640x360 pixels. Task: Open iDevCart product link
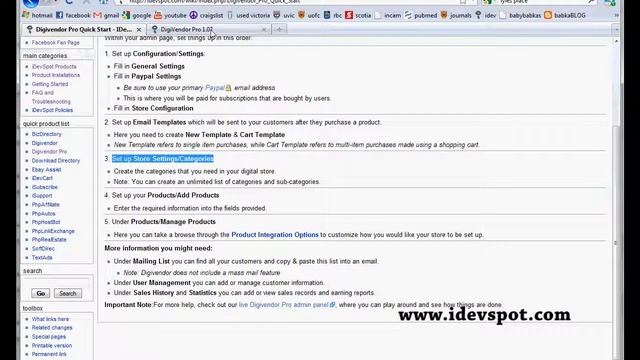[x=42, y=178]
